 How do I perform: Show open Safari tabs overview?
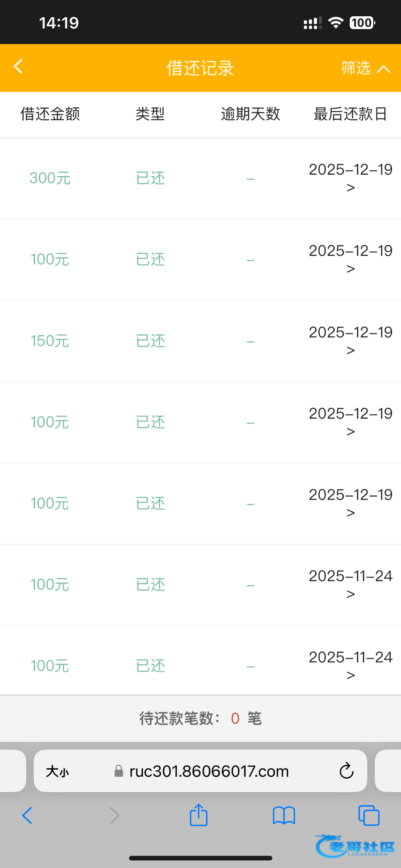(x=368, y=816)
